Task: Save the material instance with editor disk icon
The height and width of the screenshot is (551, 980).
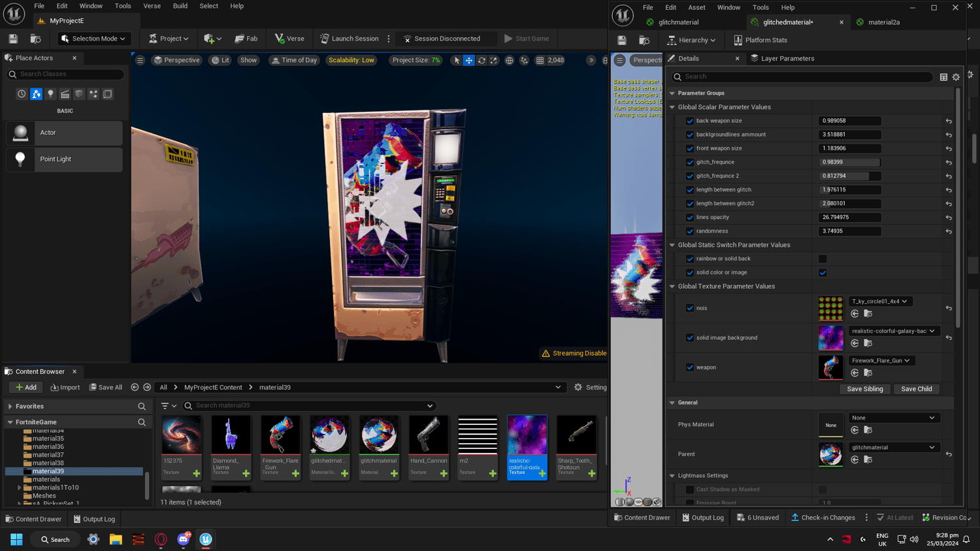Action: (x=622, y=41)
